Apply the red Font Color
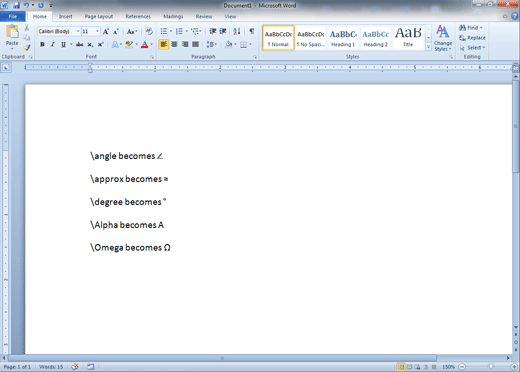 144,44
